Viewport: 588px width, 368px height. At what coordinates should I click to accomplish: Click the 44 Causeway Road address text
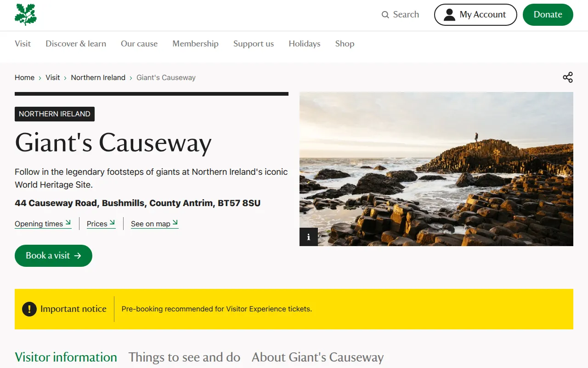click(x=138, y=203)
